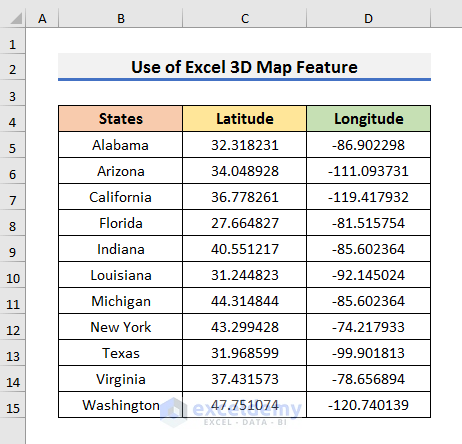
Task: Select longitude value -78.656894
Action: tap(368, 379)
